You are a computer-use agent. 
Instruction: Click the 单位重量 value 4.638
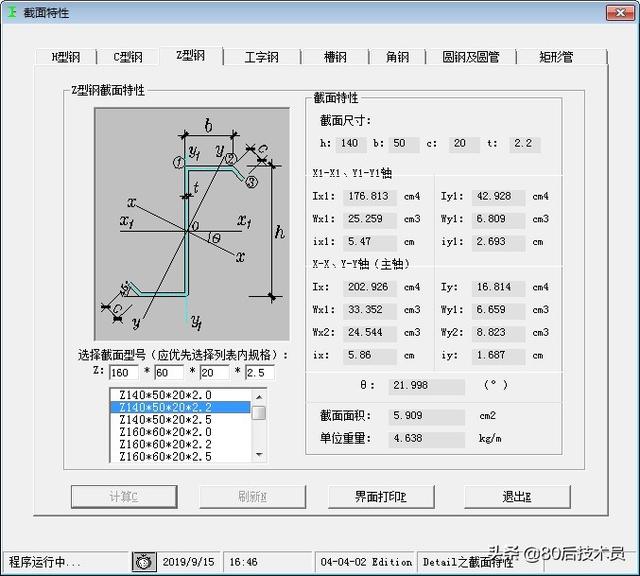[427, 439]
